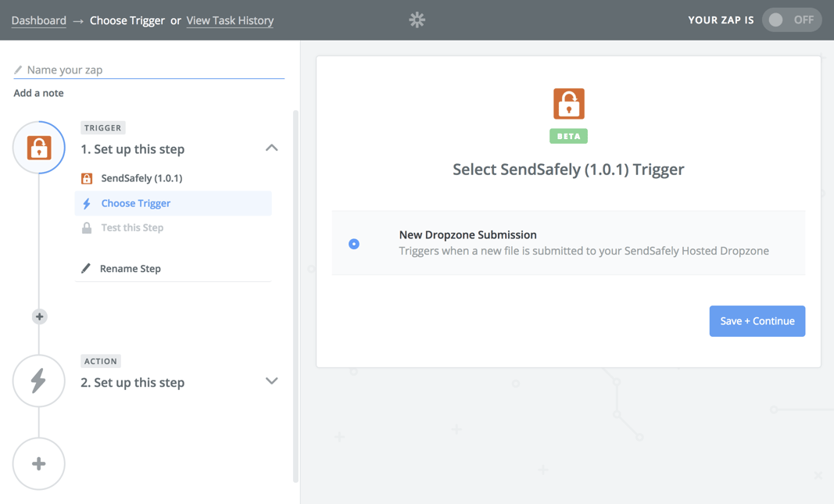
Task: Open View Task History
Action: tap(230, 20)
